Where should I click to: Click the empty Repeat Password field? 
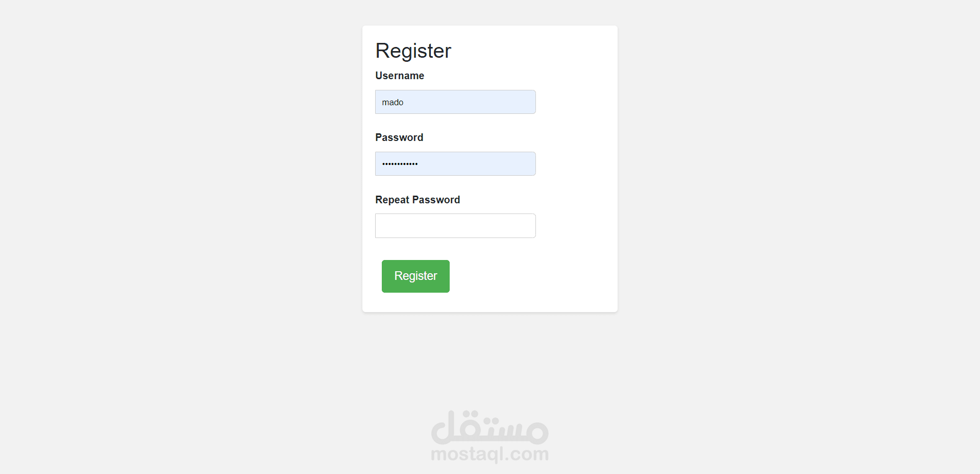(x=455, y=226)
